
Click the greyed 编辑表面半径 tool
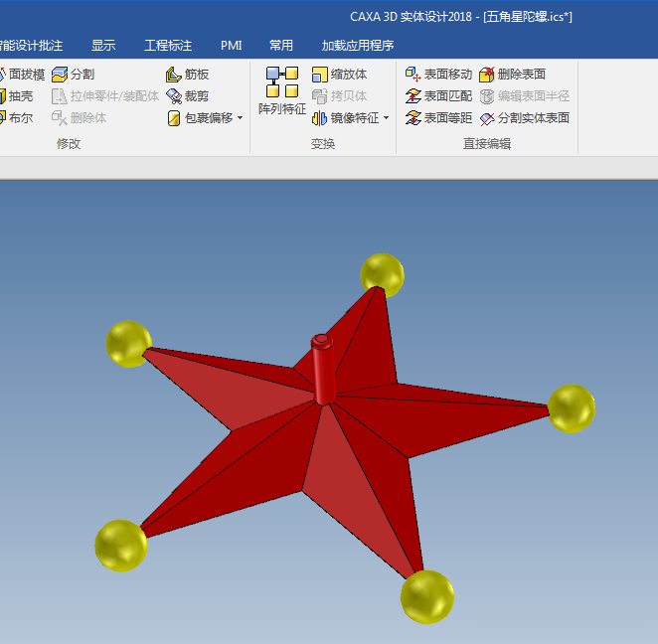(x=525, y=96)
